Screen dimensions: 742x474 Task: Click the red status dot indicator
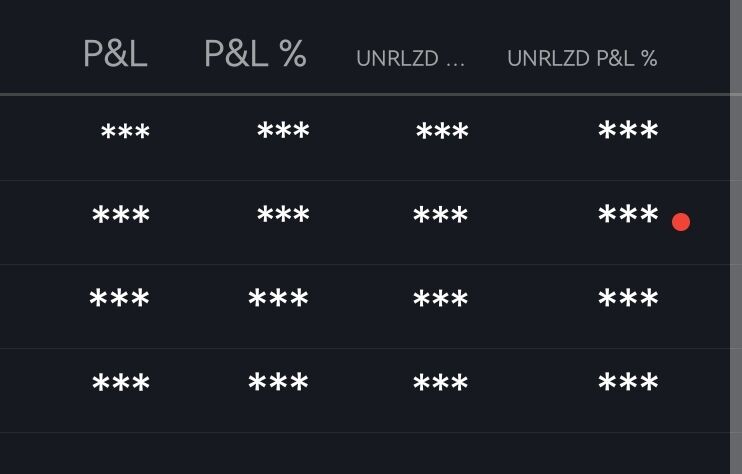(681, 222)
